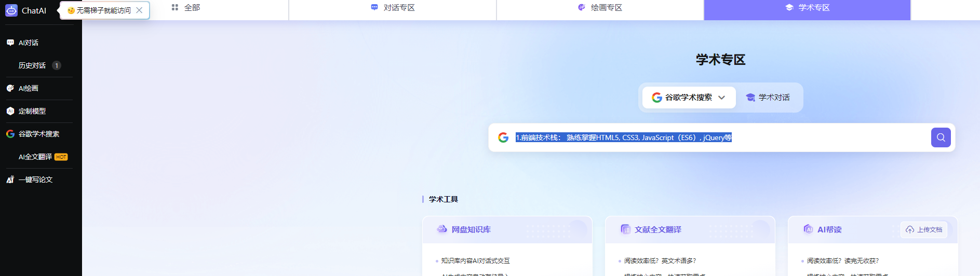The width and height of the screenshot is (980, 276).
Task: Click text 阅读效率低？读完无收获？
Action: [843, 261]
